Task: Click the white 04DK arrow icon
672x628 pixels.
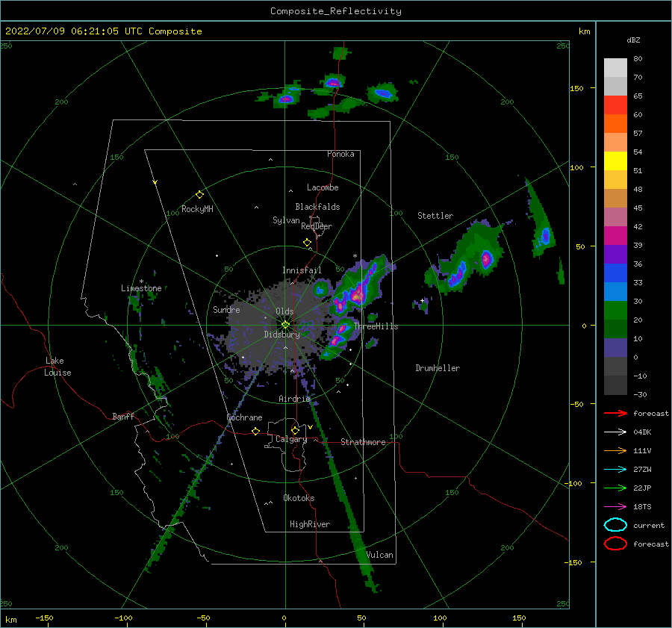Action: click(x=615, y=432)
